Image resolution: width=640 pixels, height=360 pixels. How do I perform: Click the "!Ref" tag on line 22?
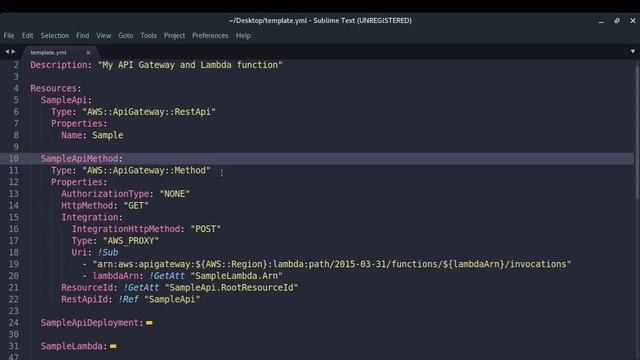[x=129, y=300]
